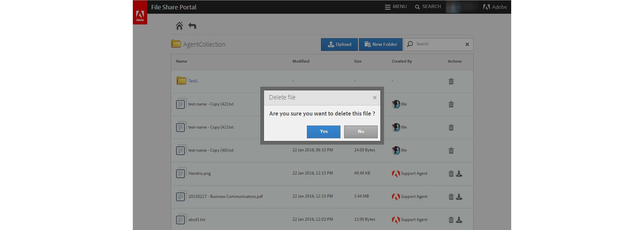
Task: Click trash icon for abcd1.txt
Action: 451,220
